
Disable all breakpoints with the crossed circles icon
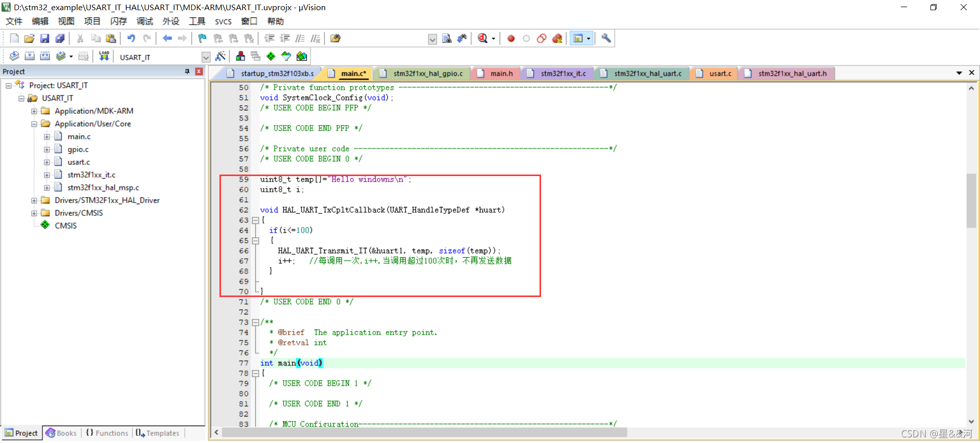[x=542, y=38]
